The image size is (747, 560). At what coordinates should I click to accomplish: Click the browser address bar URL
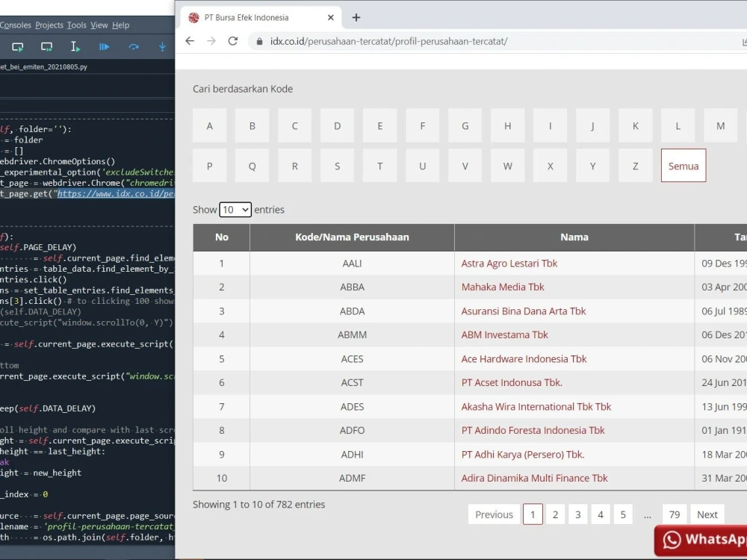(x=388, y=41)
